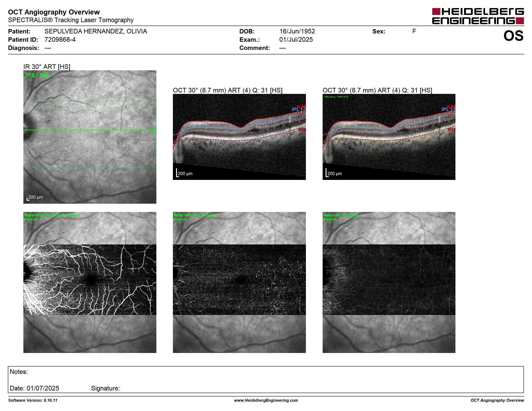The height and width of the screenshot is (411, 532).
Task: Click the Software Version: 6.16.11 text
Action: tap(33, 400)
